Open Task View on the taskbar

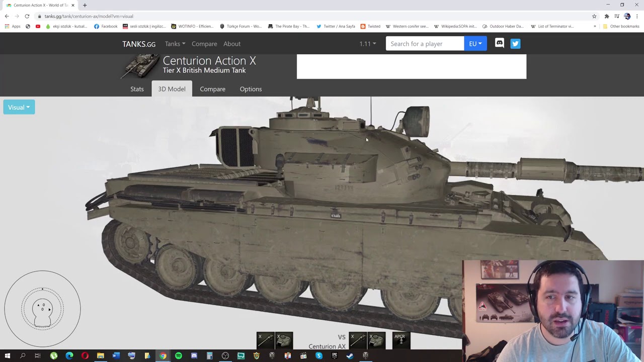point(38,356)
